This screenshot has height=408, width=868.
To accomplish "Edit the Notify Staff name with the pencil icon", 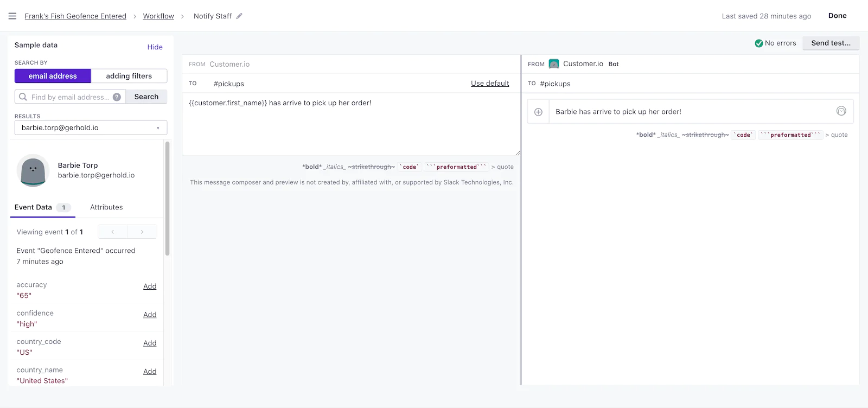I will click(239, 16).
